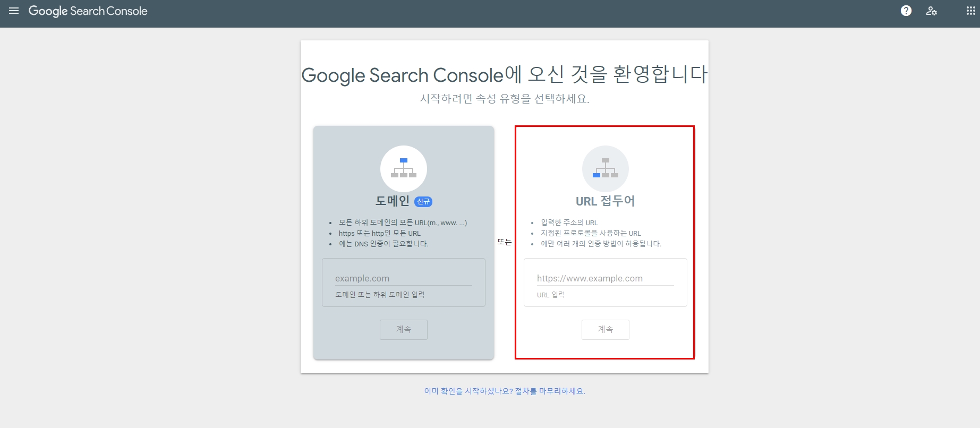
Task: Click the 'URL 입력' hint text
Action: click(551, 295)
